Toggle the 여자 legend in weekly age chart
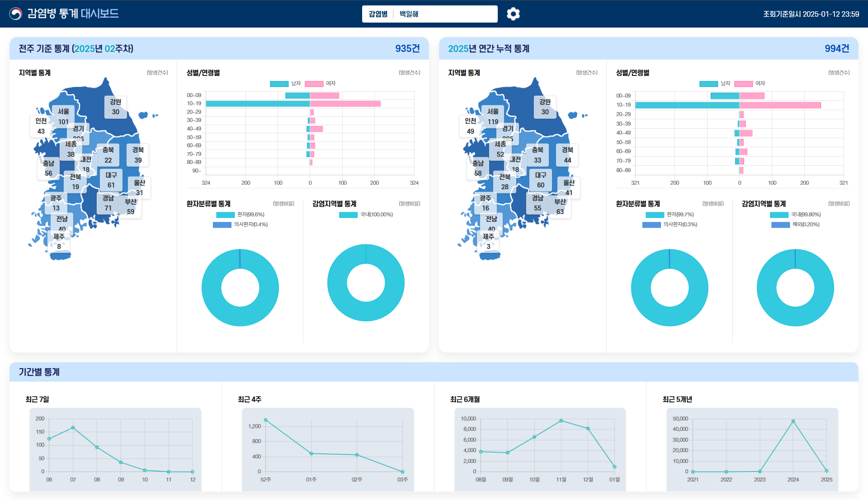Image resolution: width=868 pixels, height=500 pixels. point(320,84)
